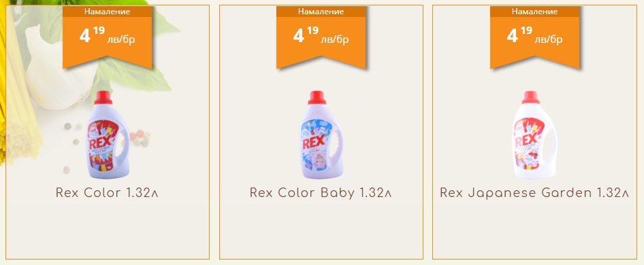Open the Rex Japanese Garden bottle image

click(535, 135)
